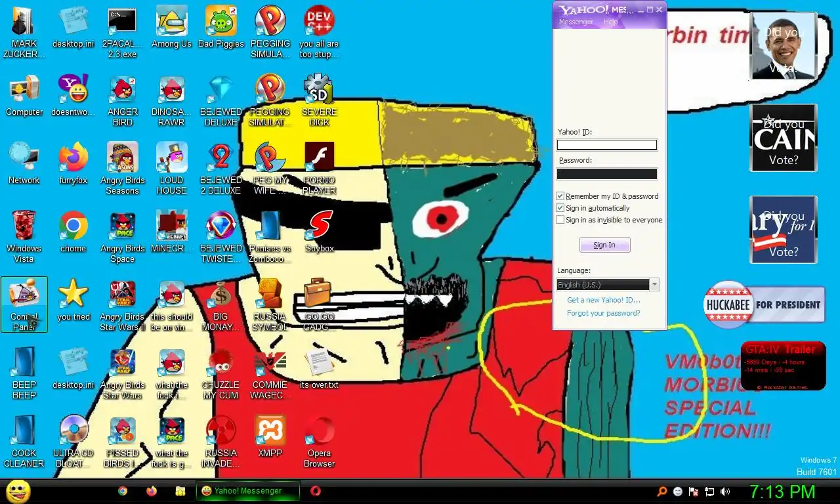Image resolution: width=840 pixels, height=504 pixels.
Task: Focus the Yahoo! ID input field
Action: [x=606, y=145]
